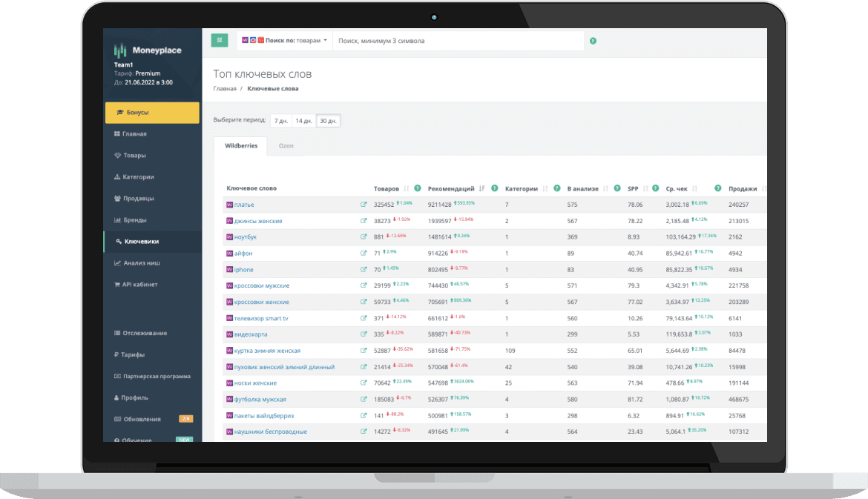The height and width of the screenshot is (499, 868).
Task: Sort by Товаров column arrows
Action: point(407,188)
